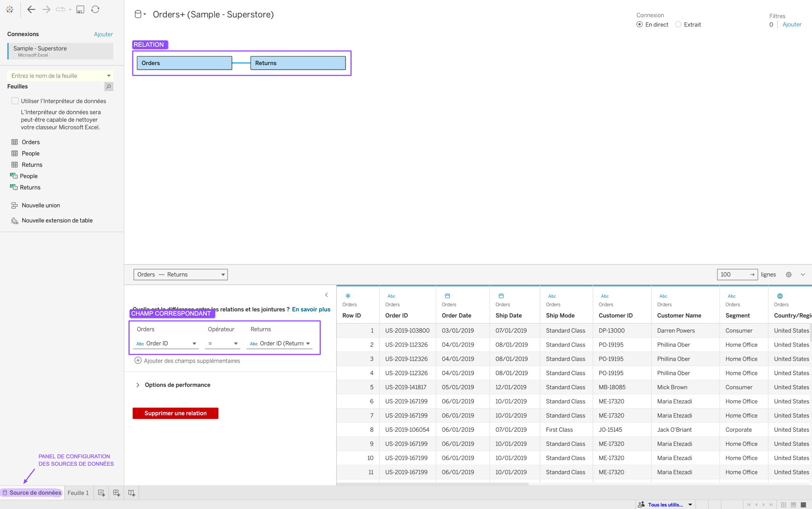Screen dimensions: 812x509
Task: Click the Jack O'Briant cell
Action: coord(685,430)
